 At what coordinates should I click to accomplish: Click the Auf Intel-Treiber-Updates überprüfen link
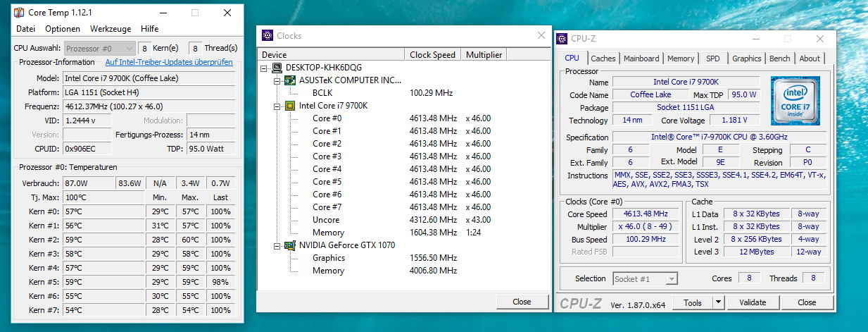point(169,62)
